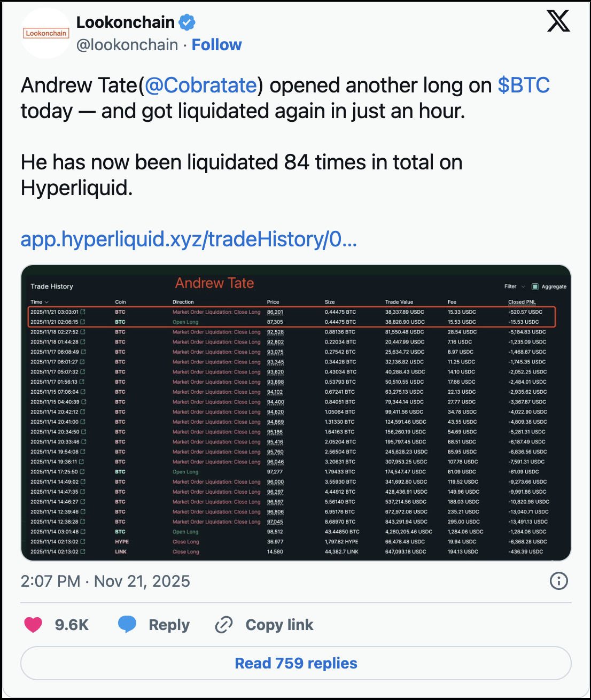Image resolution: width=591 pixels, height=700 pixels.
Task: Open the @Cobratate mention link
Action: (x=201, y=85)
